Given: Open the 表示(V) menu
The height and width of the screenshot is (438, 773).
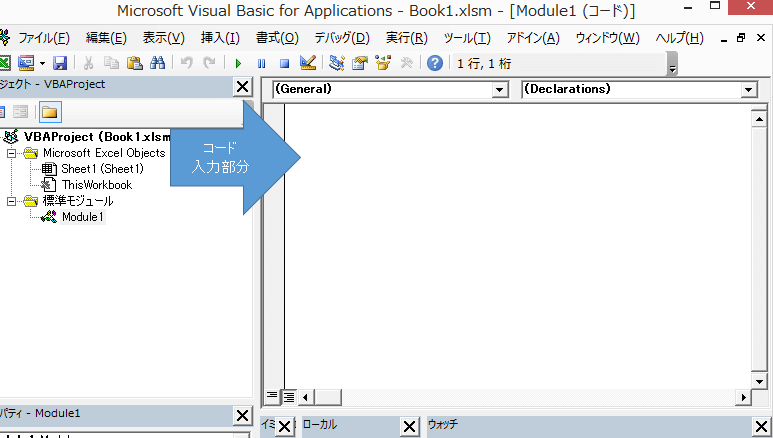Looking at the screenshot, I should coord(164,38).
